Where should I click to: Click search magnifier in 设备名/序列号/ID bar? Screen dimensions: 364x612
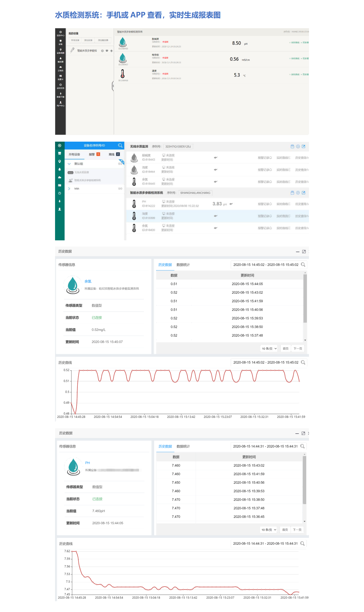pos(120,145)
